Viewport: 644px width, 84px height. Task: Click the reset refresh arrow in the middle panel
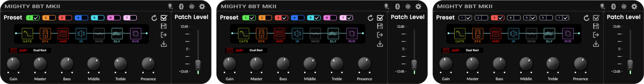coord(370,18)
